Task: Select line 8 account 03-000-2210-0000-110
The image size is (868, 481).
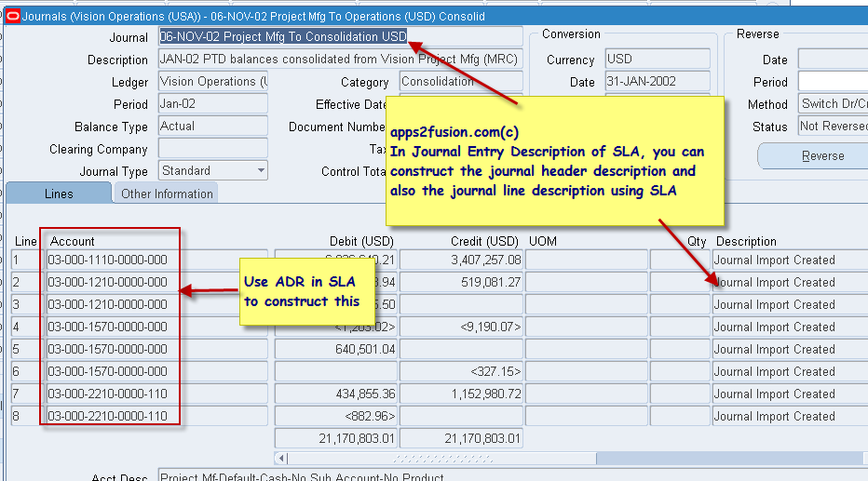Action: [156, 416]
